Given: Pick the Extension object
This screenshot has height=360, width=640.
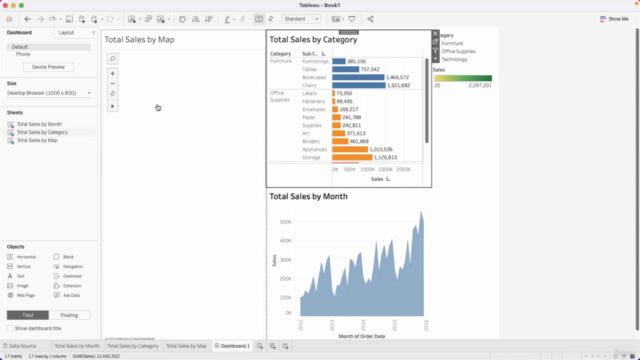Looking at the screenshot, I should click(67, 286).
